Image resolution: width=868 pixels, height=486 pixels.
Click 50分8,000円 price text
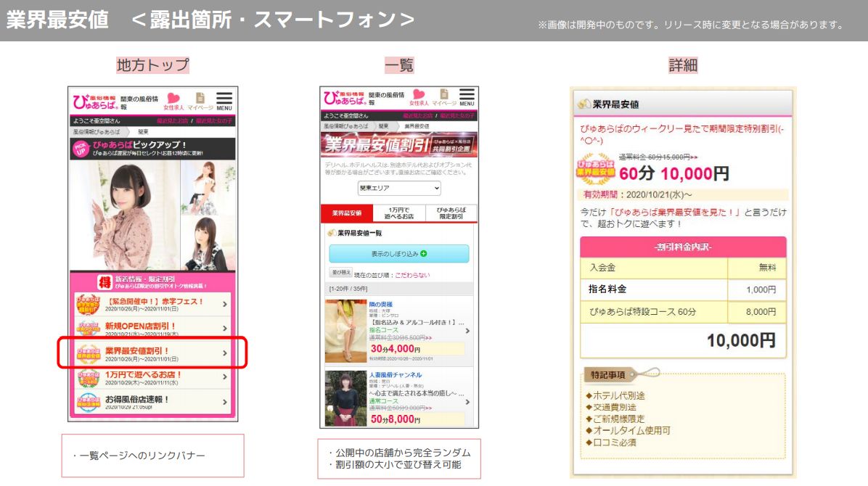click(396, 419)
